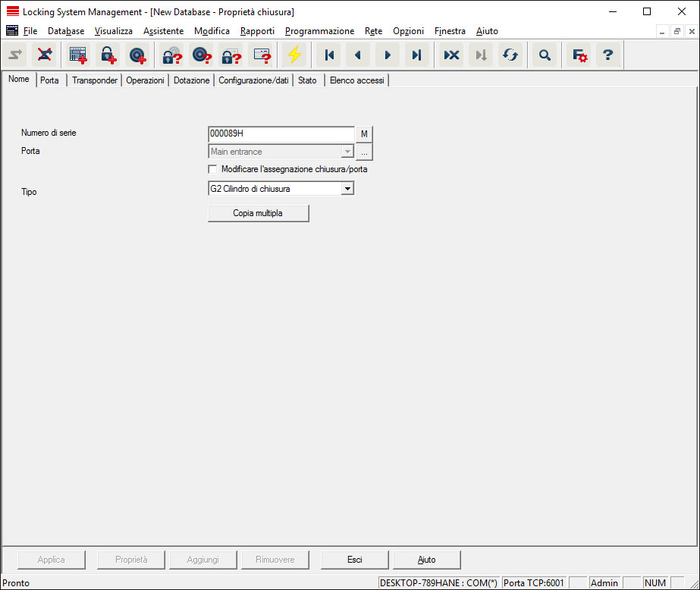Screen dimensions: 700x590
Task: Click the Numero di serie input field
Action: tap(281, 134)
